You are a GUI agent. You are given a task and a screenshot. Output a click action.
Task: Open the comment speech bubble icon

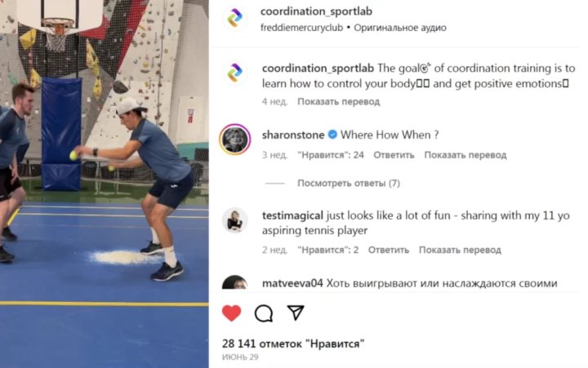coord(264,313)
